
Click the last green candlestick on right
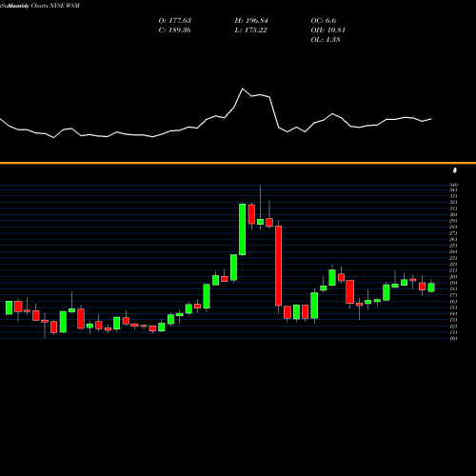(x=431, y=288)
